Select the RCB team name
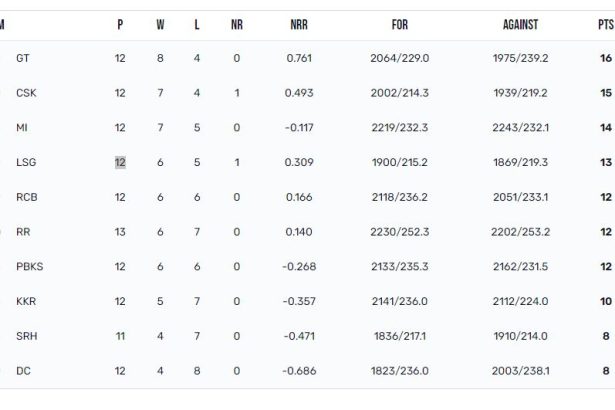Image resolution: width=615 pixels, height=410 pixels. pyautogui.click(x=27, y=197)
